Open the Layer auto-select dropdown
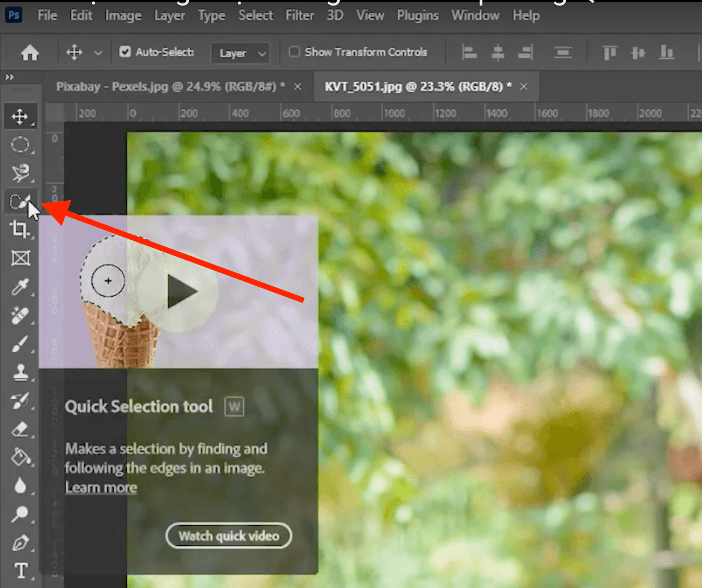This screenshot has height=588, width=702. (241, 53)
